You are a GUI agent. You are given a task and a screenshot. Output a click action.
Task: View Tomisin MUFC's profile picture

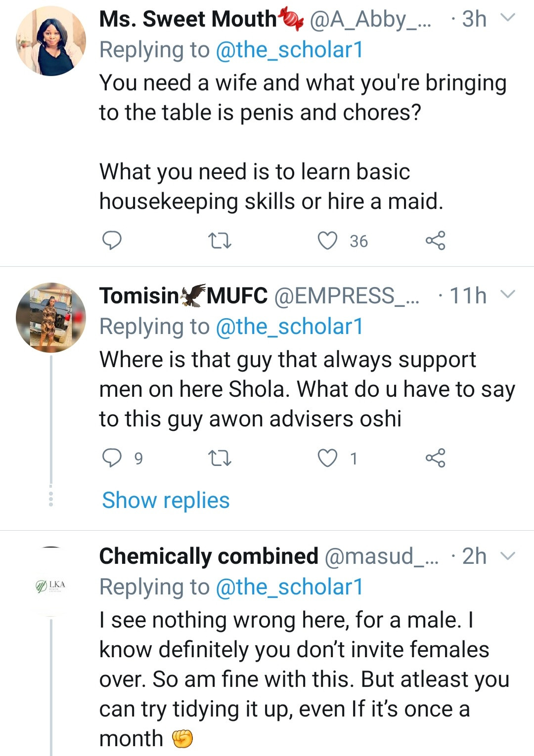pos(51,317)
